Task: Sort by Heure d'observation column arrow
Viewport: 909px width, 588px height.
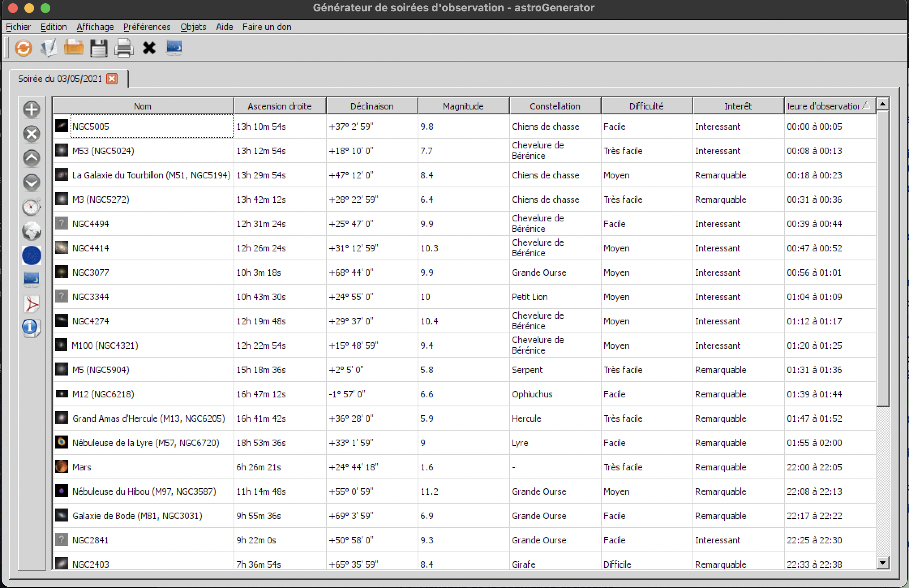Action: (866, 105)
